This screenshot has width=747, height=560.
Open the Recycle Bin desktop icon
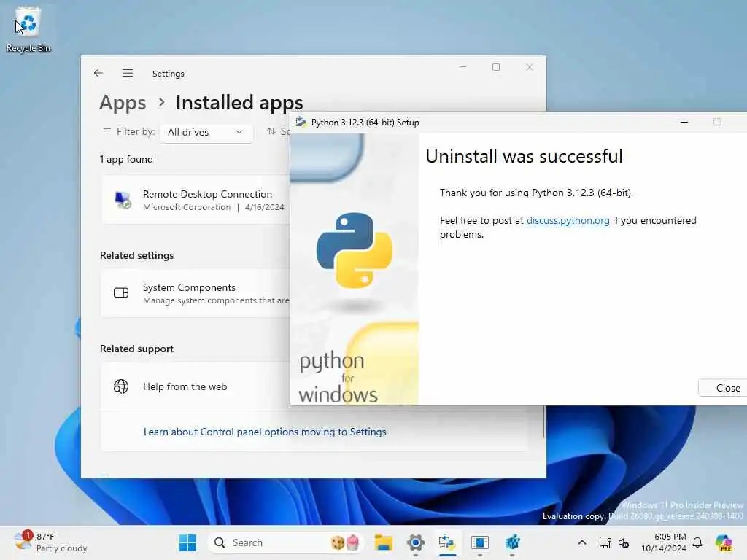tap(28, 30)
